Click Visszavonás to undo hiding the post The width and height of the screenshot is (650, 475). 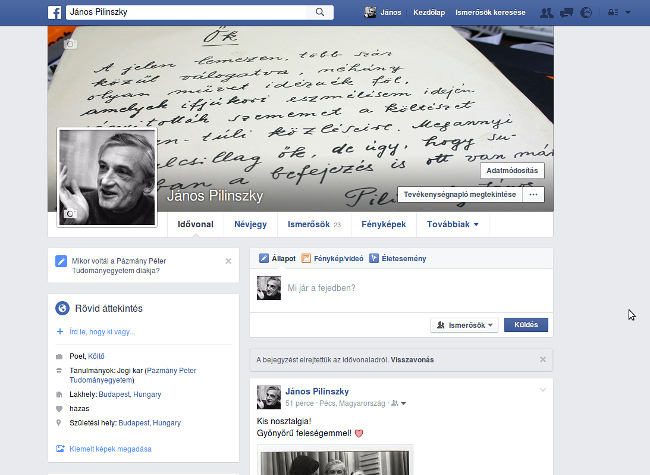point(412,359)
